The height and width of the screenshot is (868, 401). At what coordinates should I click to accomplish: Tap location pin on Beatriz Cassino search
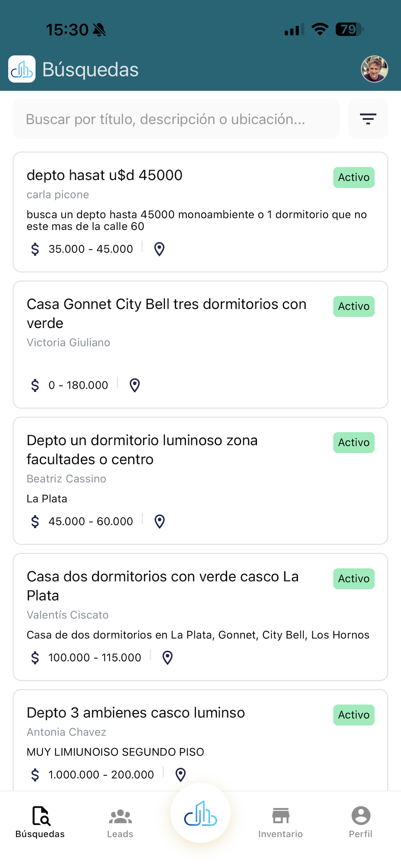160,522
